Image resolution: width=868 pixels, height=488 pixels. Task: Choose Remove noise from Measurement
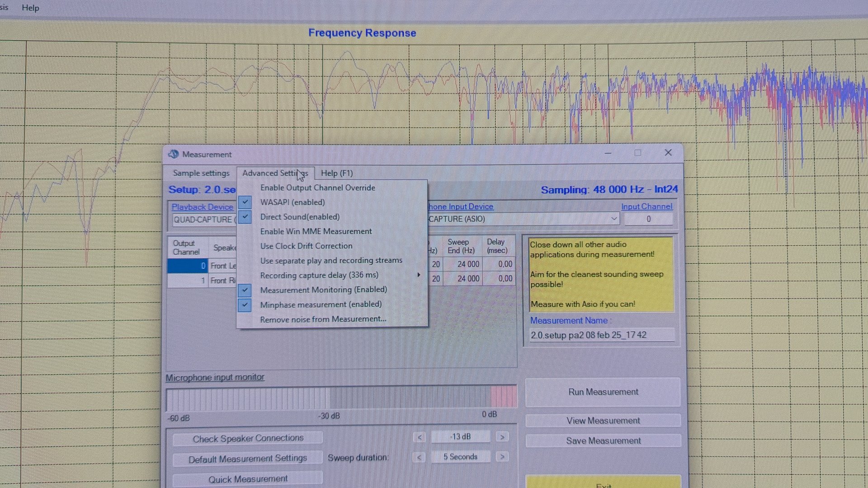pyautogui.click(x=323, y=319)
